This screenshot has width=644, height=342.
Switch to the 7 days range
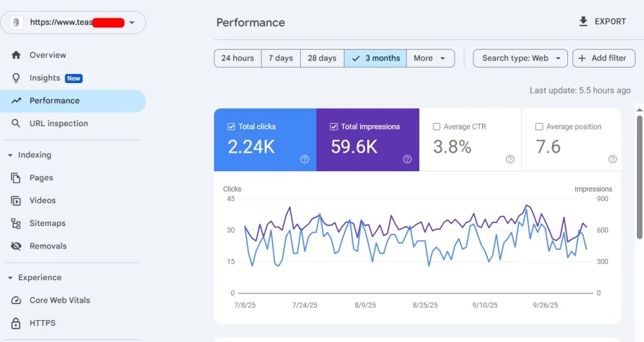point(281,58)
